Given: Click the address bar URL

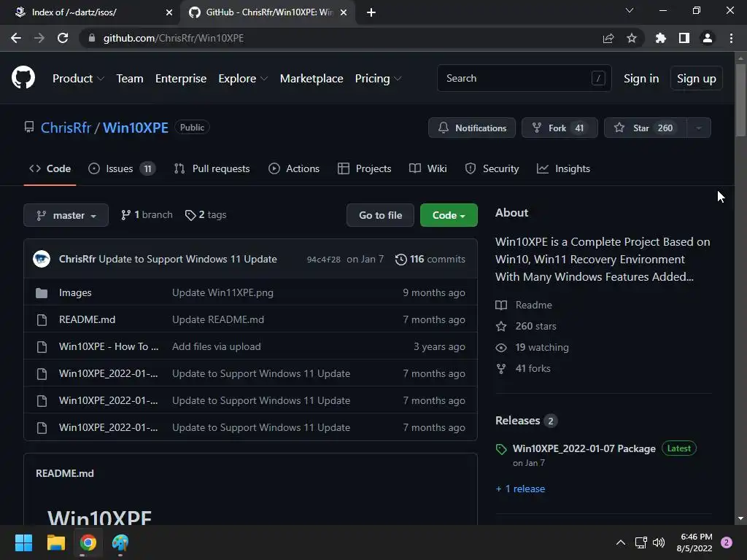Looking at the screenshot, I should (174, 38).
